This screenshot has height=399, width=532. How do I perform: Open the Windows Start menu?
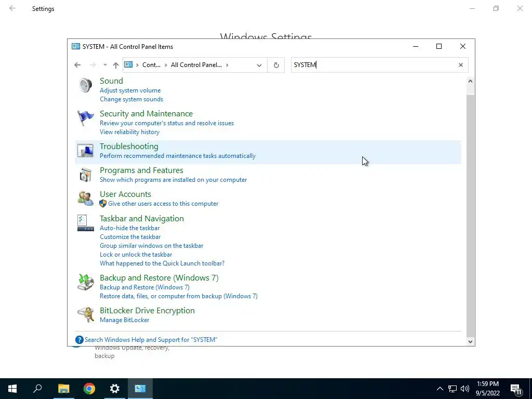[x=12, y=389]
